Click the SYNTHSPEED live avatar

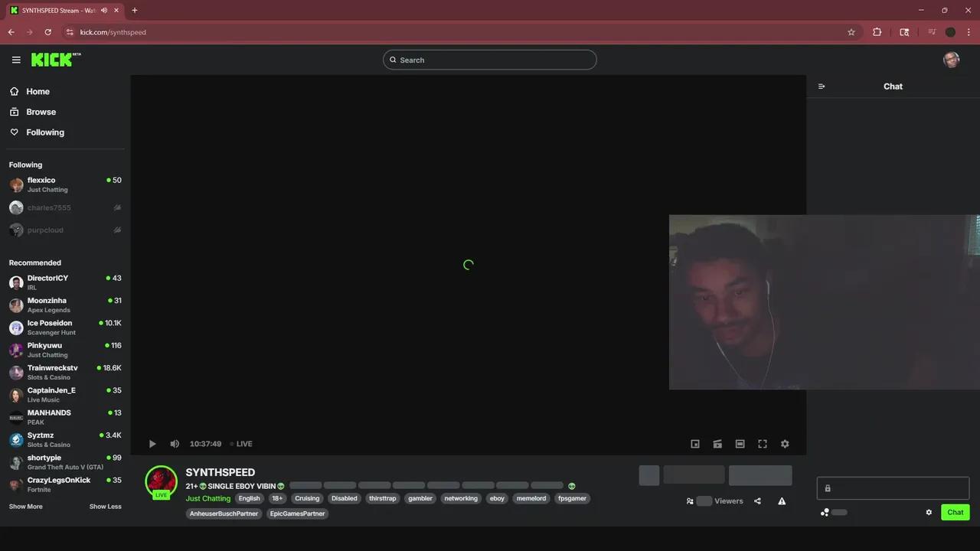(x=162, y=482)
